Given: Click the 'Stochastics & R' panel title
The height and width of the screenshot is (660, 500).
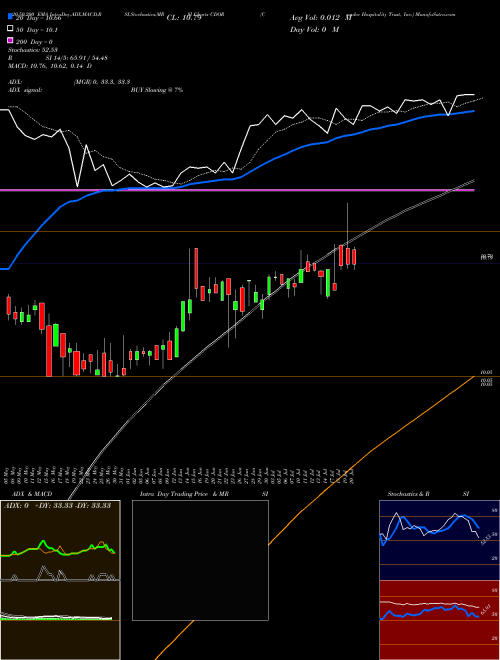Looking at the screenshot, I should click(x=409, y=494).
